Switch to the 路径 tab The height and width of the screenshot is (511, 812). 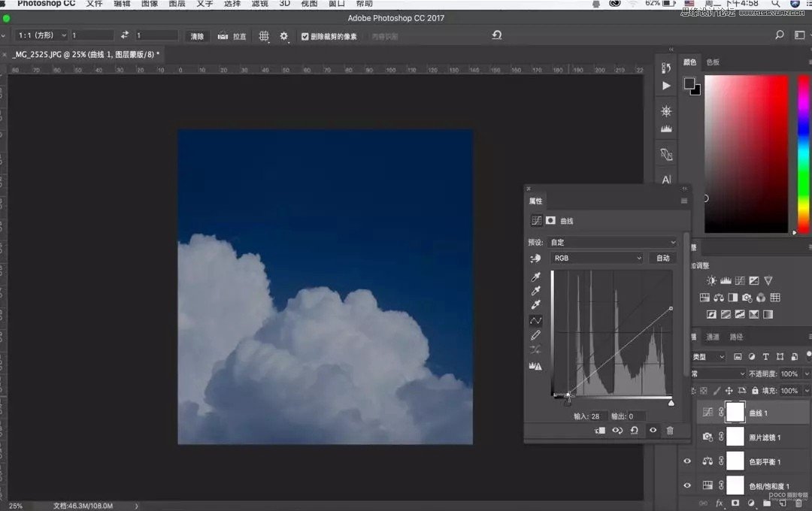[x=736, y=337]
